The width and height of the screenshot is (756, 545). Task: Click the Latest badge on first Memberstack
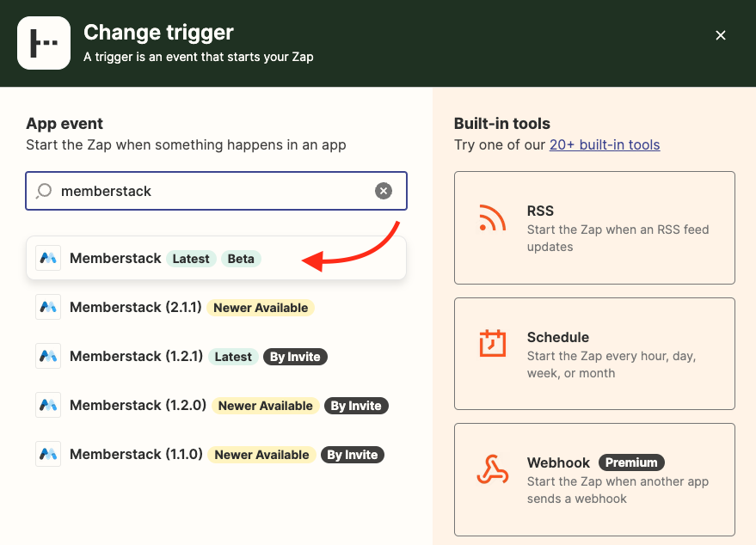[x=191, y=259]
